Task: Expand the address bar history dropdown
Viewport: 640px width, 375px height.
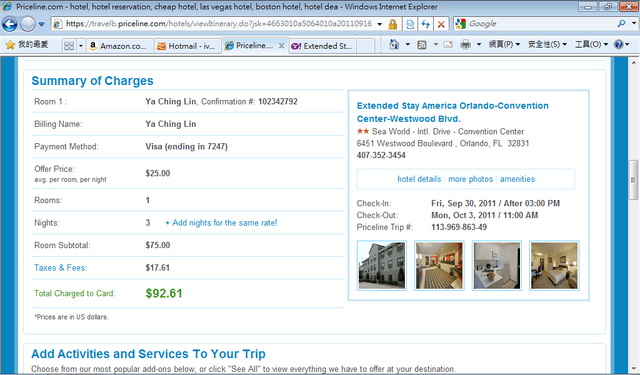Action: (380, 24)
